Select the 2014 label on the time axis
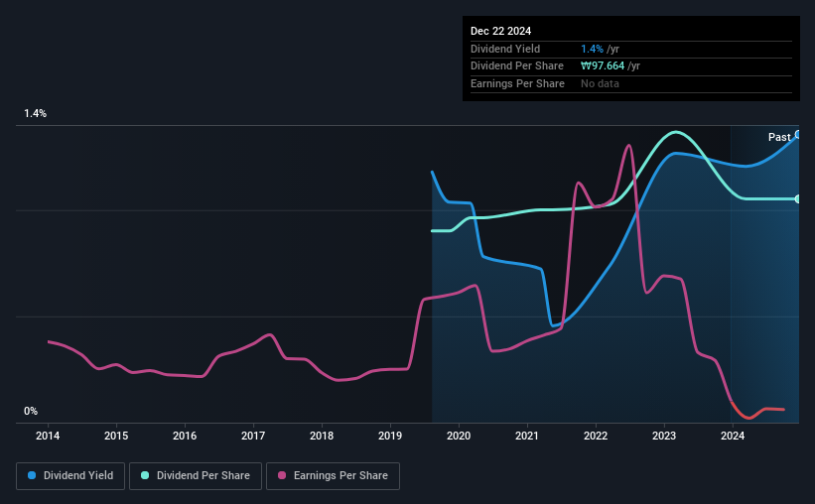The width and height of the screenshot is (815, 504). pyautogui.click(x=48, y=436)
